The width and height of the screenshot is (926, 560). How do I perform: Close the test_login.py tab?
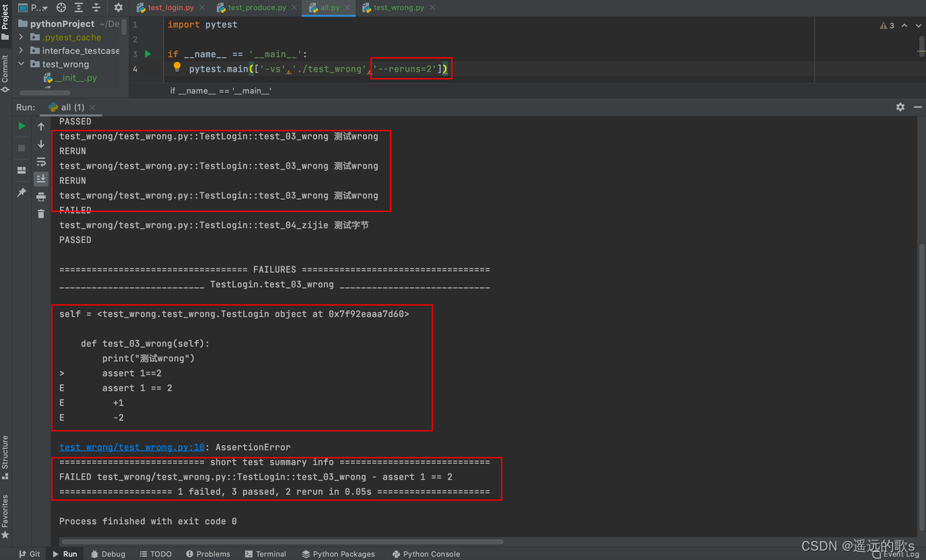click(x=203, y=7)
